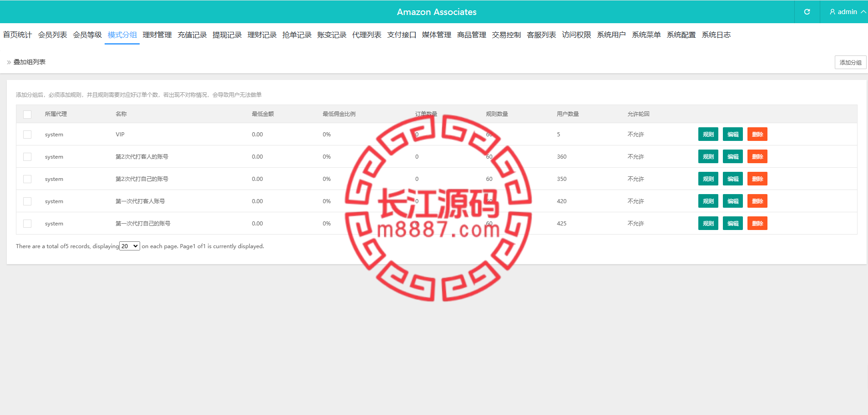Click the Amazon Associates header title

[x=437, y=12]
